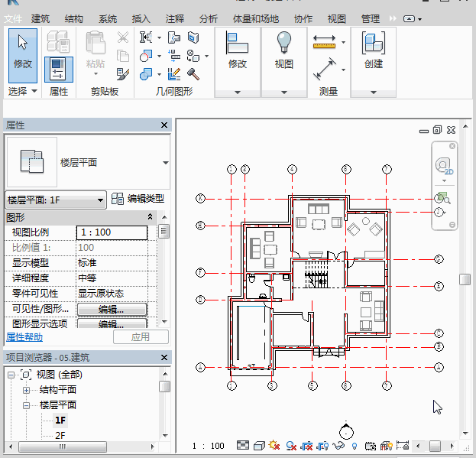Click 2D navigation wheel icon
This screenshot has height=458, width=476.
(442, 166)
